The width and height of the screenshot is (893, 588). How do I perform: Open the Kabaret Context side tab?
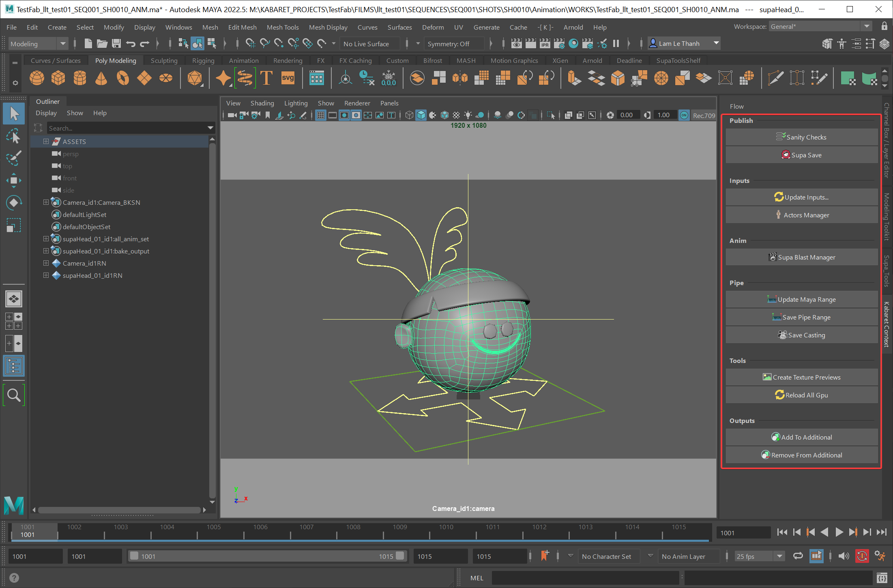[x=887, y=324]
